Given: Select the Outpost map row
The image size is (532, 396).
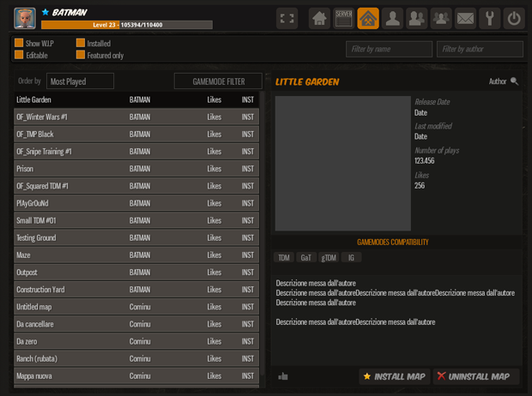Looking at the screenshot, I should pyautogui.click(x=136, y=273).
